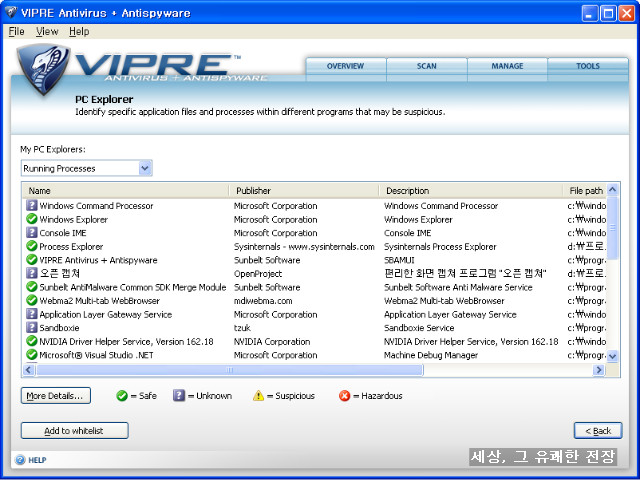Image resolution: width=640 pixels, height=480 pixels.
Task: Click the list scroll down arrow
Action: click(613, 356)
